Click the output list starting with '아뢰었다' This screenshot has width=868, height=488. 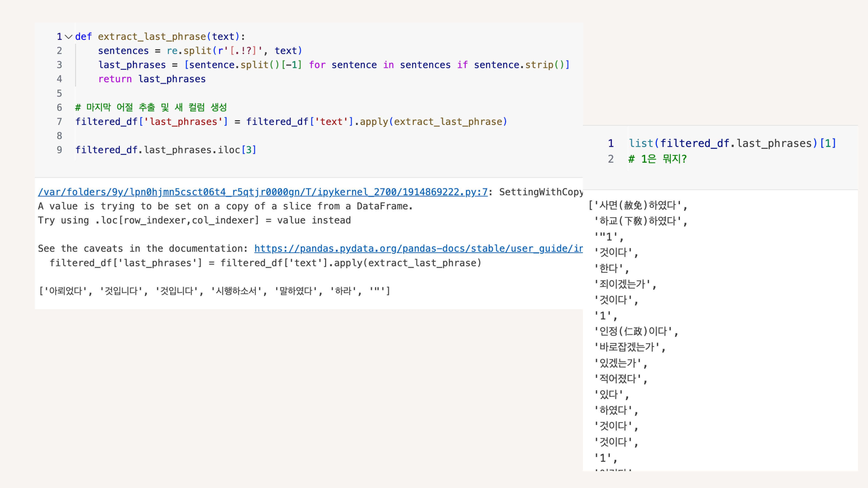(214, 291)
